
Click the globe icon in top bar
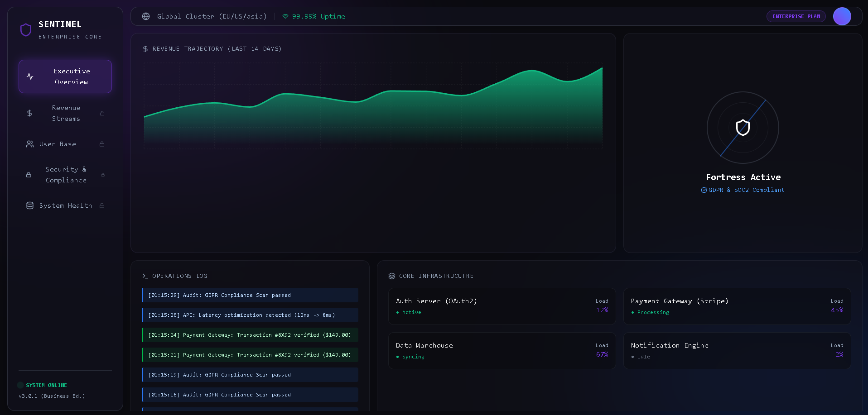tap(146, 16)
